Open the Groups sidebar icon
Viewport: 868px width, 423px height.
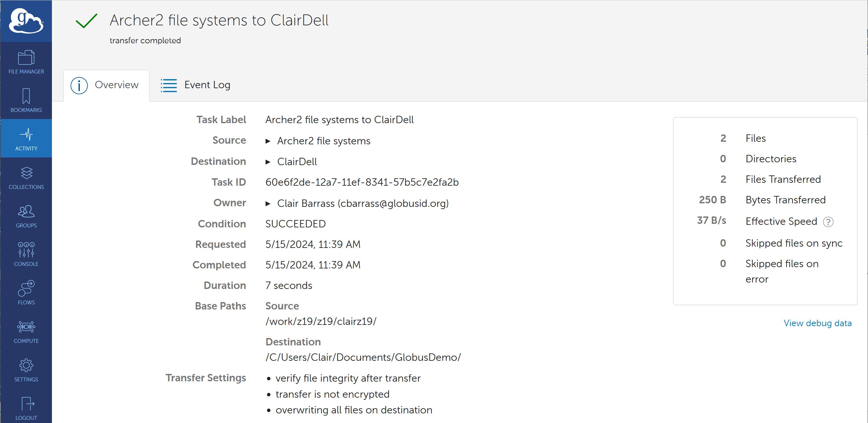pyautogui.click(x=26, y=216)
